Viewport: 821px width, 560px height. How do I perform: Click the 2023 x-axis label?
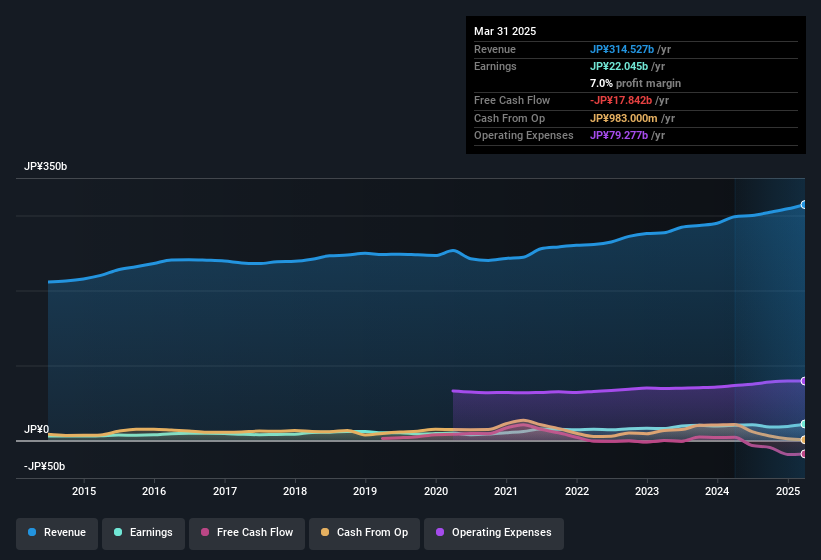[647, 491]
